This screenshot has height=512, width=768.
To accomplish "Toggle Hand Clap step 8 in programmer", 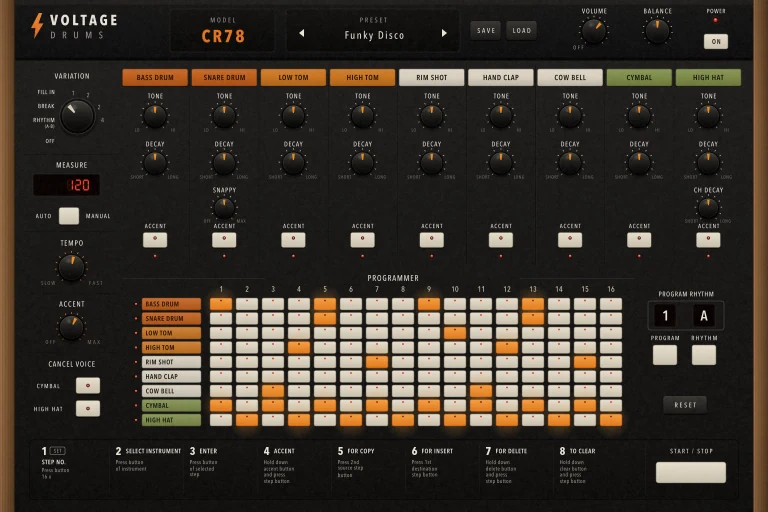I will coord(403,376).
